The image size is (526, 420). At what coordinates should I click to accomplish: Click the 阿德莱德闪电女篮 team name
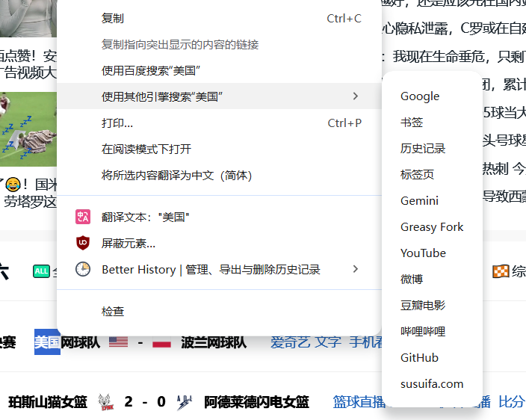point(256,402)
